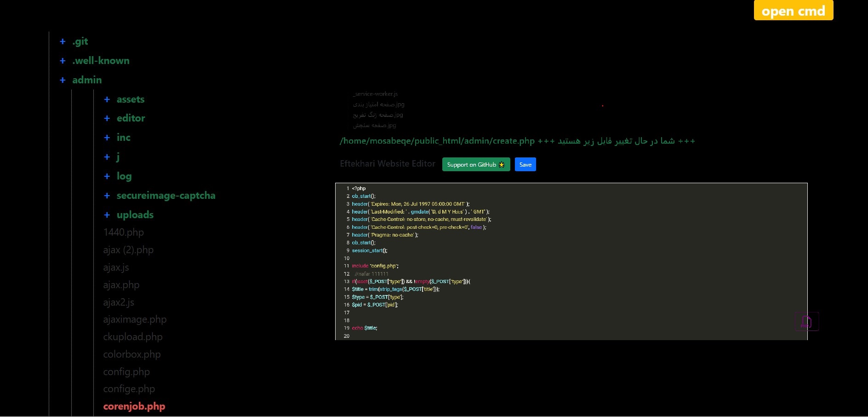Expand the inc folder
This screenshot has width=868, height=417.
click(x=107, y=138)
